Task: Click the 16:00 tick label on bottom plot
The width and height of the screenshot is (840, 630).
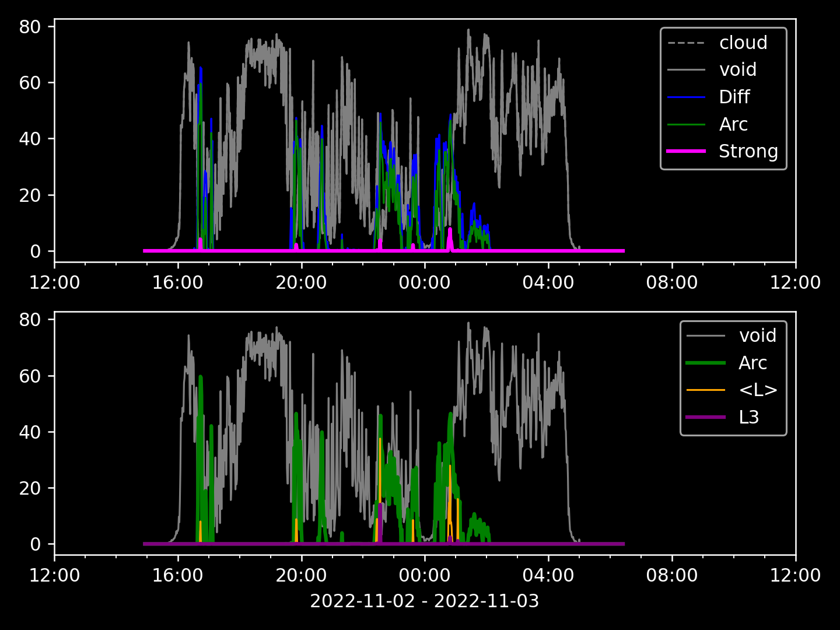Action: tap(178, 576)
